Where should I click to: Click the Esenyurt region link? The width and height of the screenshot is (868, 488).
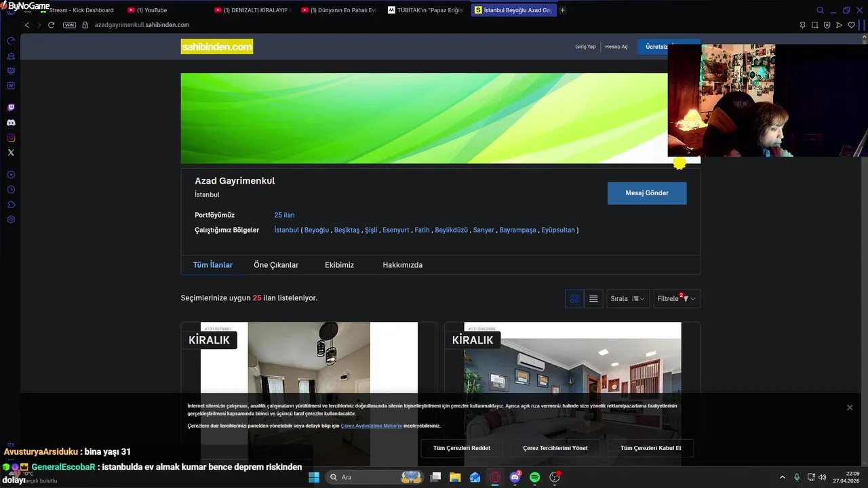[396, 230]
